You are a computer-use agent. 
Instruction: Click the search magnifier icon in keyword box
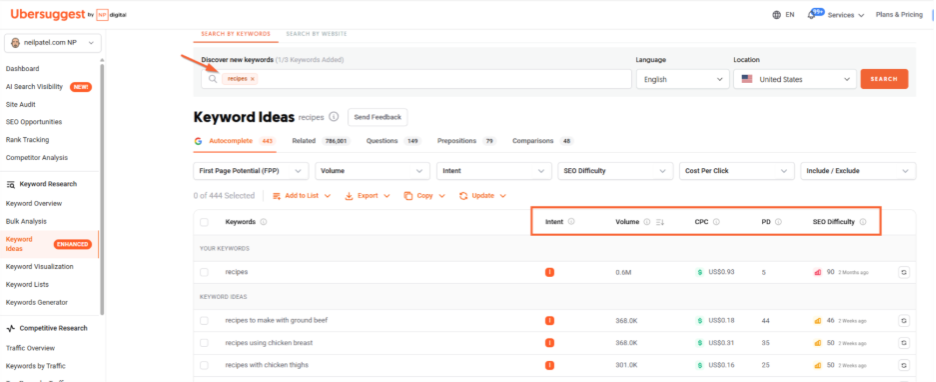tap(213, 79)
